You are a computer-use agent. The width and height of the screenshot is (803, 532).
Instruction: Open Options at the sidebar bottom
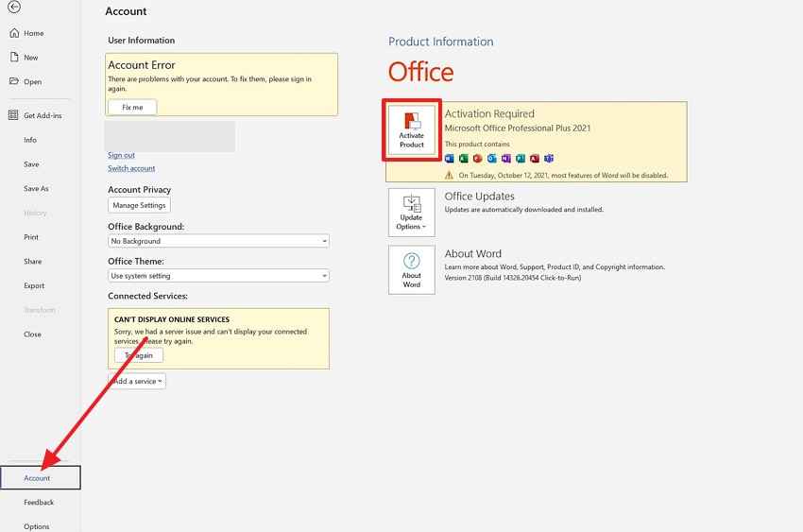(x=36, y=526)
